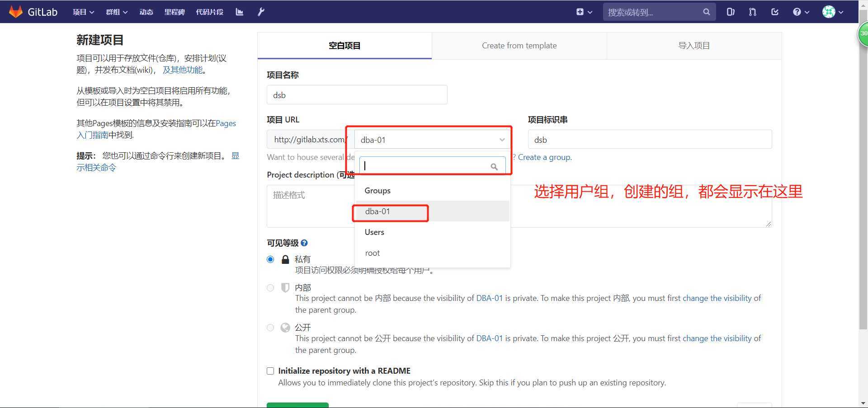Expand the 群组 menu in navbar
Screen dimensions: 868x408
[117, 12]
